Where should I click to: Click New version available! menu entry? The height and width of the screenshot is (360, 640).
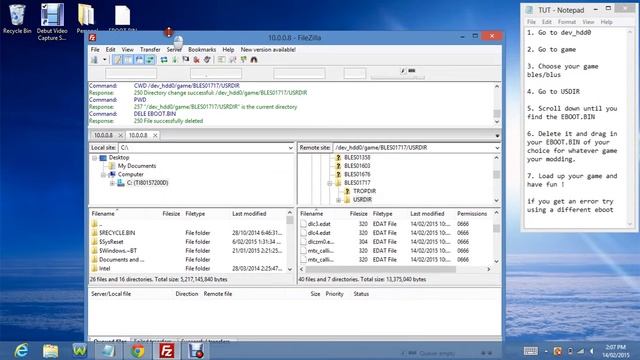coord(268,49)
